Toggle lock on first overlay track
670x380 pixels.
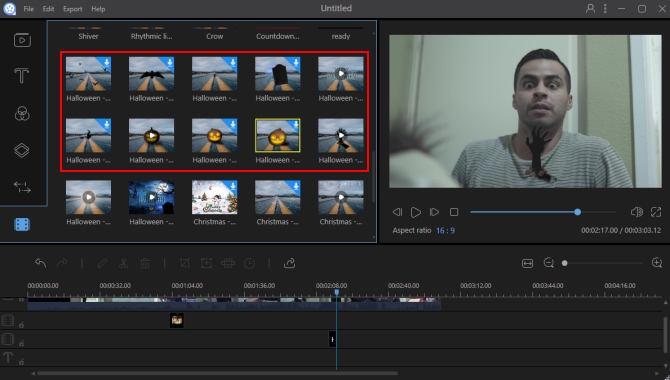[21, 325]
